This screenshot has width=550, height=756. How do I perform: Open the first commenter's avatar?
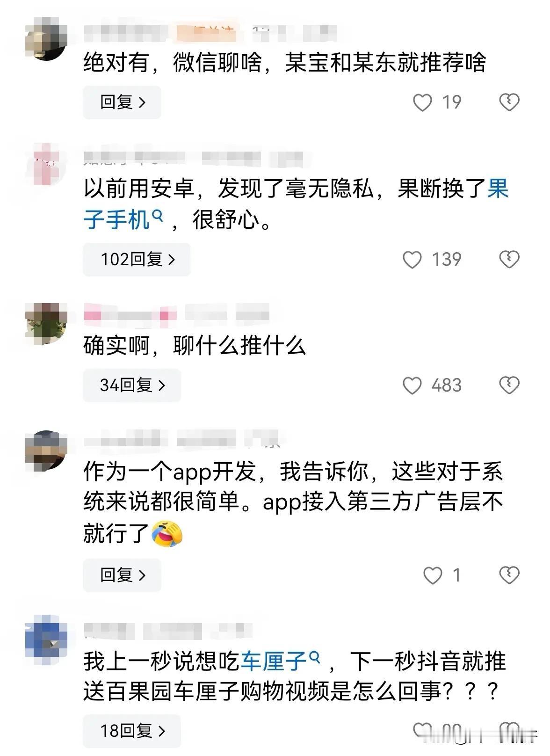click(x=46, y=40)
